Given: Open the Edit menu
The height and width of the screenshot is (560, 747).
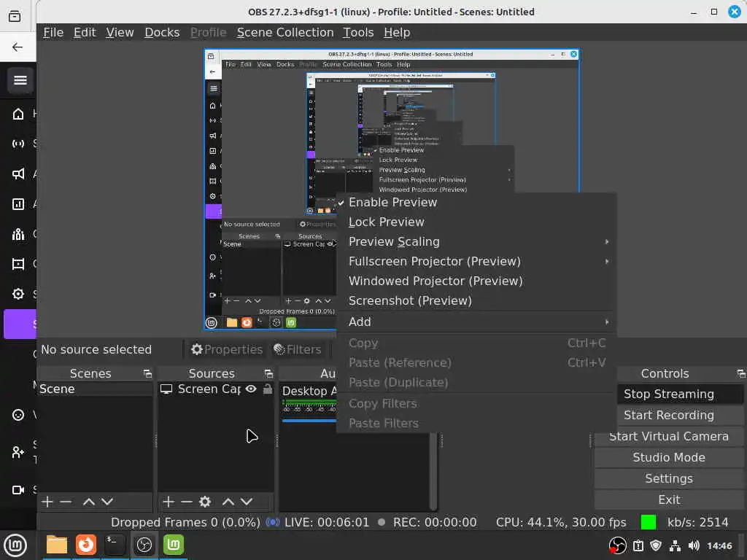Looking at the screenshot, I should 85,32.
